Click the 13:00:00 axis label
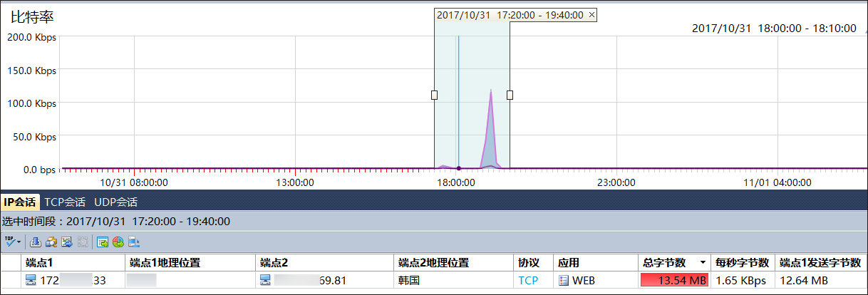The image size is (868, 295). (295, 182)
